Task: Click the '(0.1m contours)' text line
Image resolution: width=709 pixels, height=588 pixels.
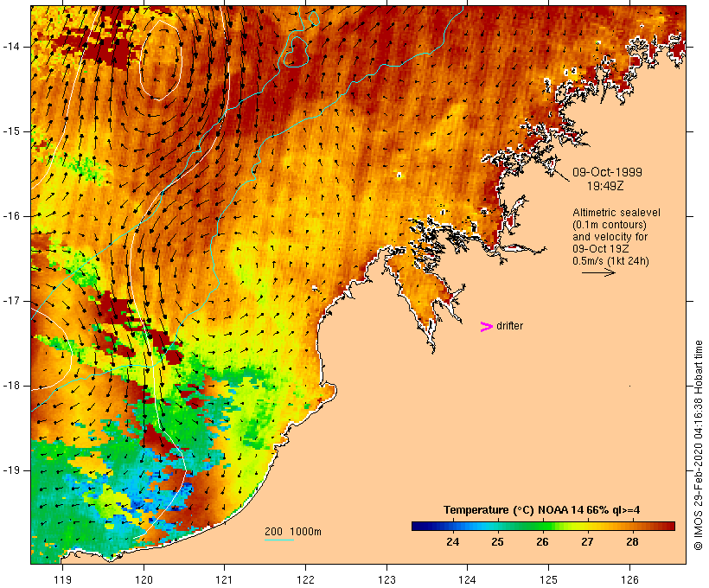Action: point(609,225)
